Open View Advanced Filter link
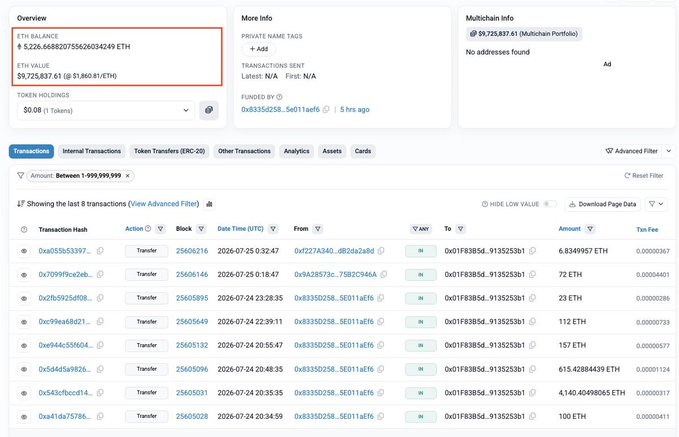 (x=164, y=204)
